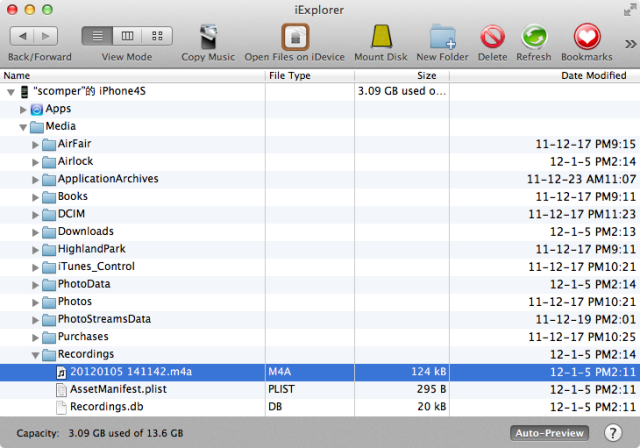Click the Photos folder icon
Viewport: 640px width, 448px height.
[49, 302]
